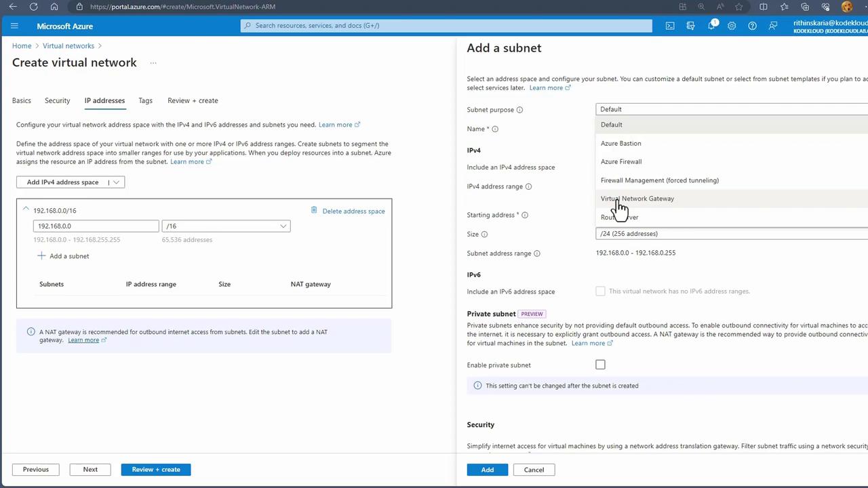Screen dimensions: 868x488
Task: Show info tooltip for Size
Action: point(484,235)
